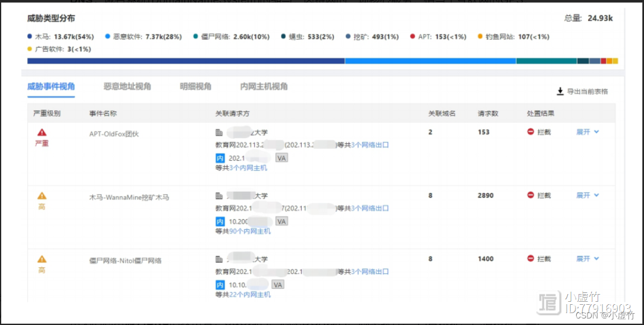Click VA tag in WannaMine row
644x325 pixels.
282,221
